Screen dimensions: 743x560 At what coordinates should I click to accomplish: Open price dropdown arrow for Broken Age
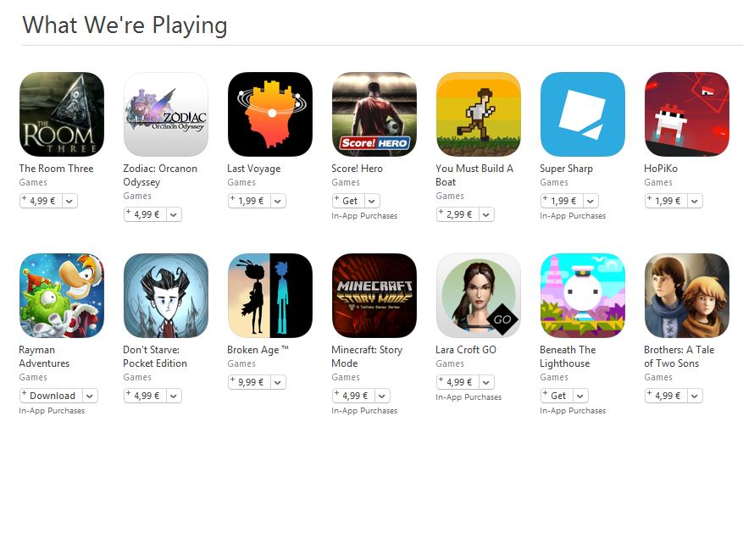click(x=278, y=382)
